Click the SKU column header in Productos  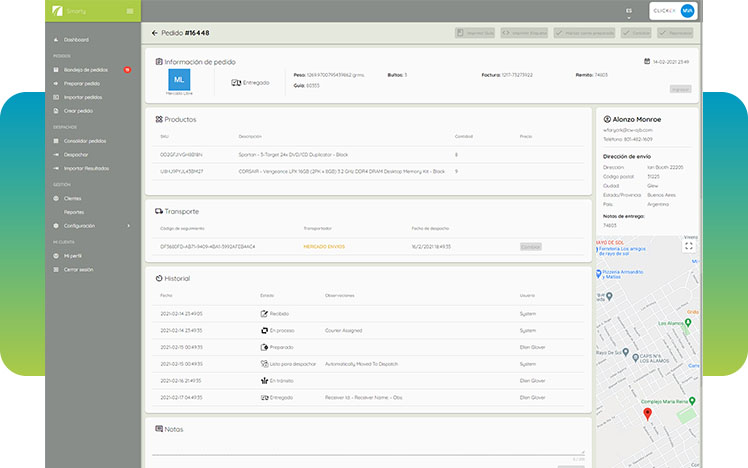(164, 136)
